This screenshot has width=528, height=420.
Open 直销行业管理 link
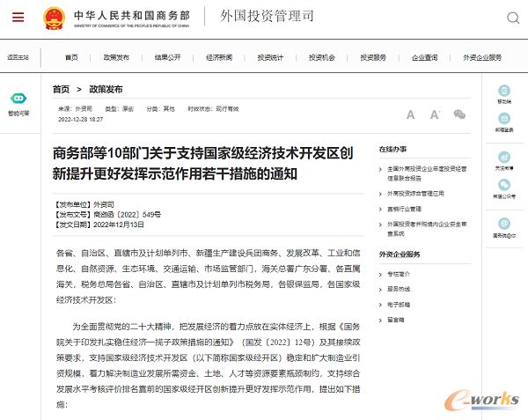click(x=404, y=210)
